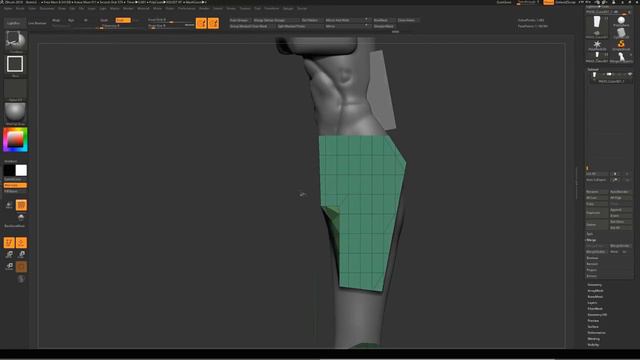Toggle Live Boolean mode
Viewport: 640px width, 360px height.
click(x=37, y=23)
